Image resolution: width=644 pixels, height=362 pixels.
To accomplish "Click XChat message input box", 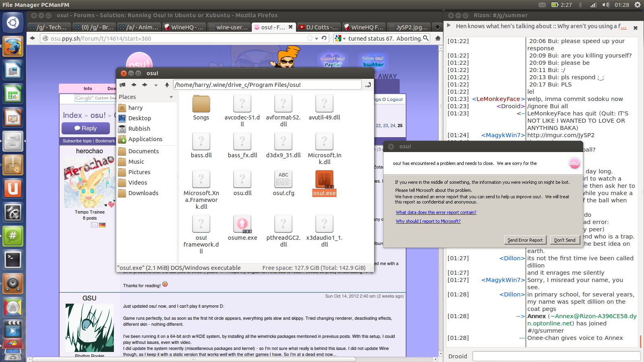I will [556, 356].
